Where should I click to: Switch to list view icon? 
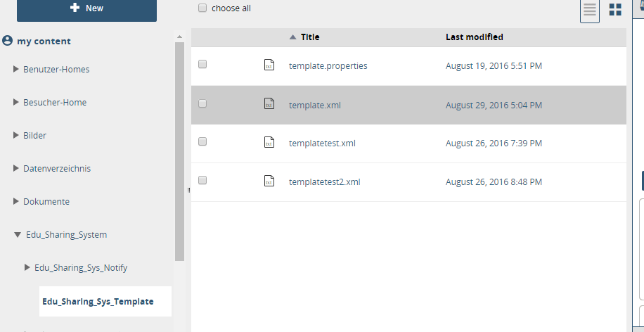click(590, 10)
